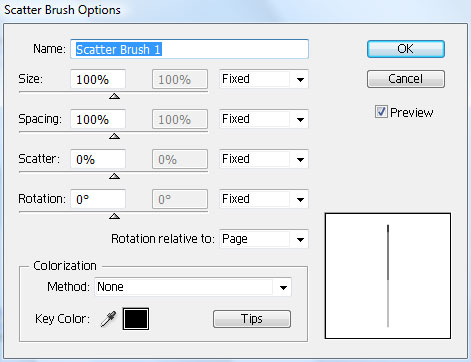
Task: Click the Scatter 0% input field
Action: tap(98, 159)
